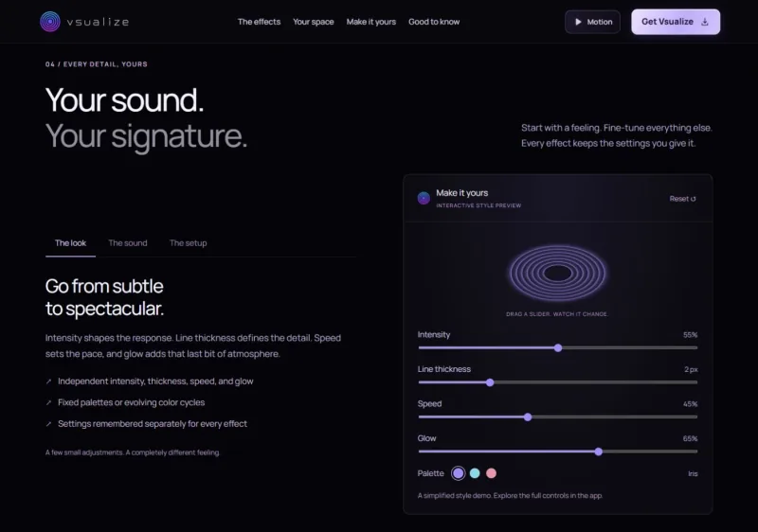Click the Get Vsualize download button
Screen dimensions: 758x532
(x=676, y=22)
